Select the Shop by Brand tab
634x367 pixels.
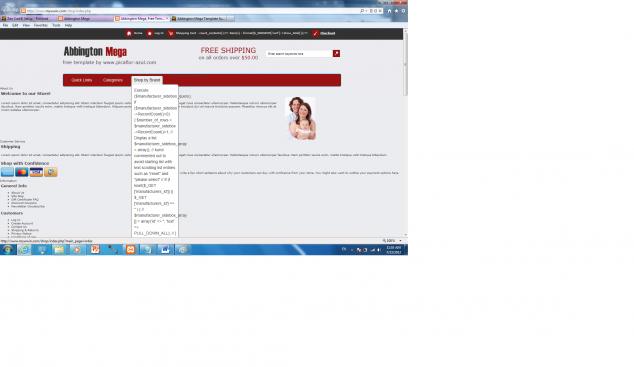coord(147,80)
